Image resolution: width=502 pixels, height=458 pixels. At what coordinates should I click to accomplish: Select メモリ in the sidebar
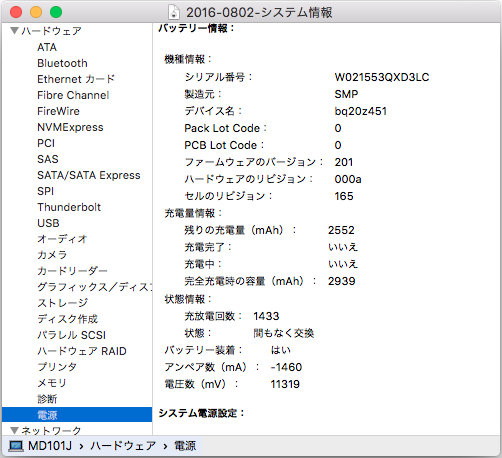click(x=52, y=383)
